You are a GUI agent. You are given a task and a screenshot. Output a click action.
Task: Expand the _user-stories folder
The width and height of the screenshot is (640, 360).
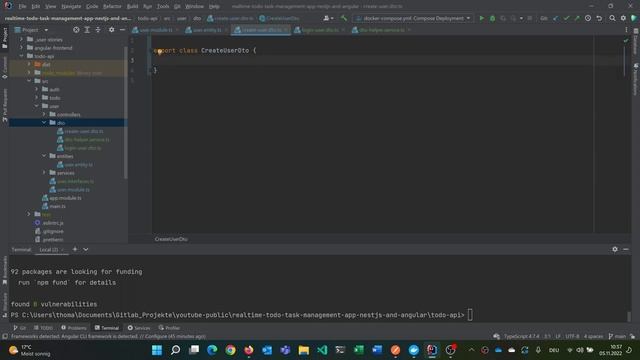pos(22,39)
